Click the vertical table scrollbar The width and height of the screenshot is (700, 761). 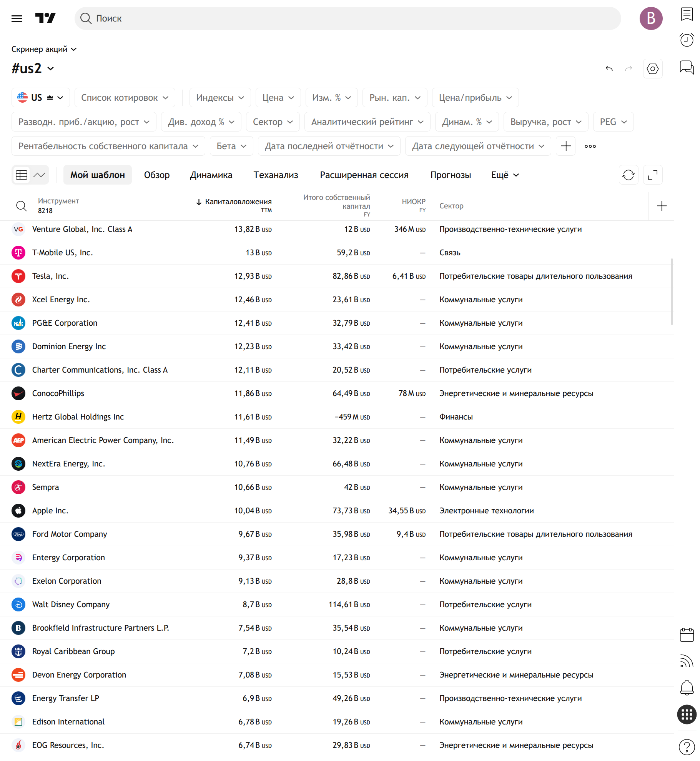(x=672, y=291)
